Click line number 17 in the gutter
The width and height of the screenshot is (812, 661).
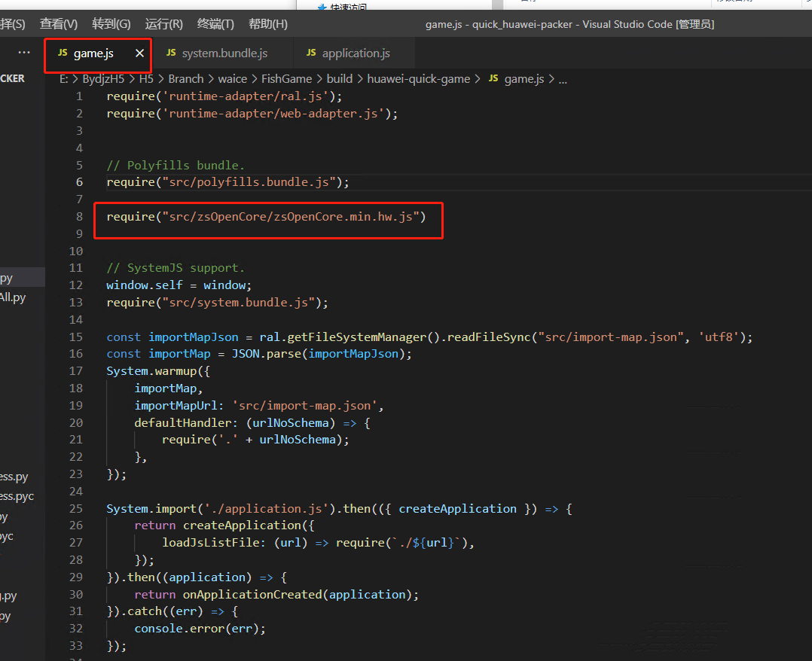click(x=75, y=371)
